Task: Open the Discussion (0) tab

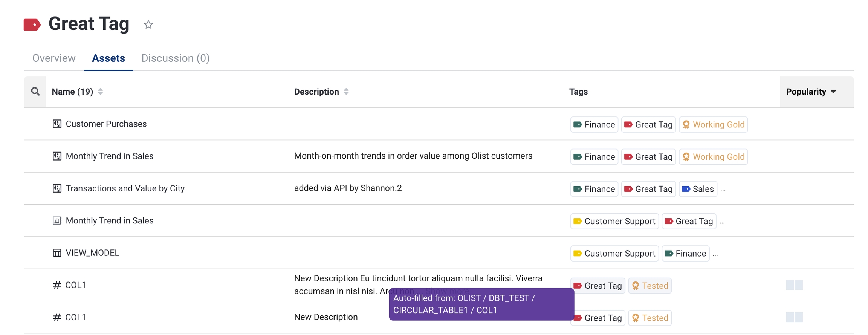Action: [175, 58]
